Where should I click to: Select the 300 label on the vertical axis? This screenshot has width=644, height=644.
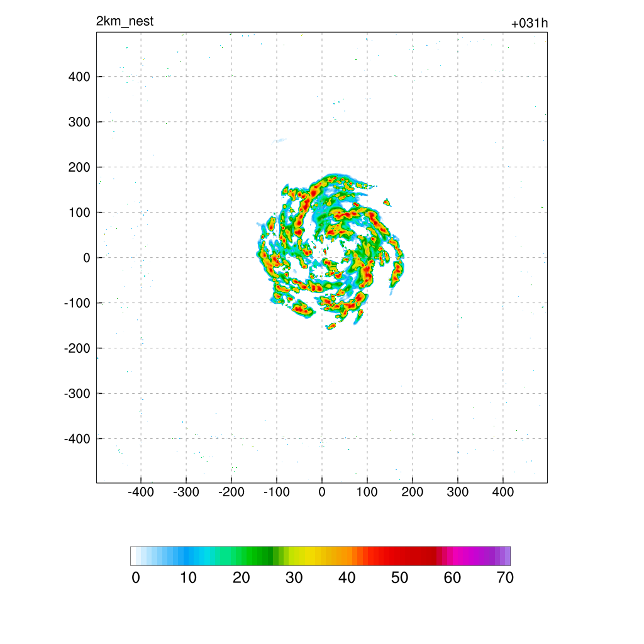[79, 122]
